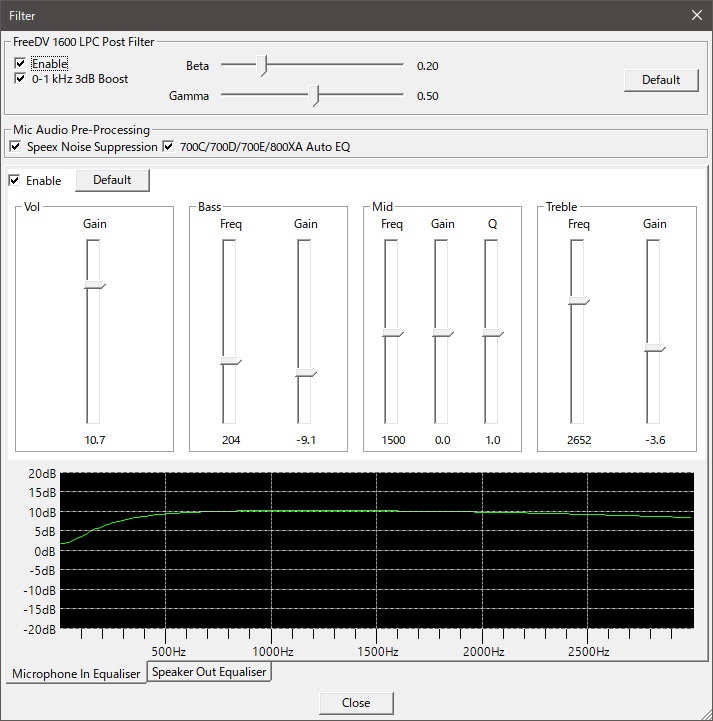Click the Treble Gain slider handle
Image resolution: width=713 pixels, height=721 pixels.
click(654, 348)
